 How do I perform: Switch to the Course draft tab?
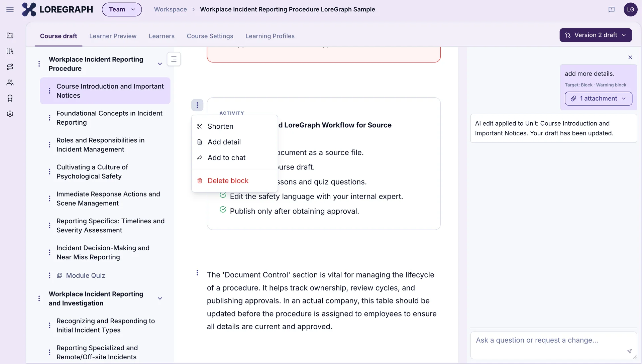(x=59, y=36)
